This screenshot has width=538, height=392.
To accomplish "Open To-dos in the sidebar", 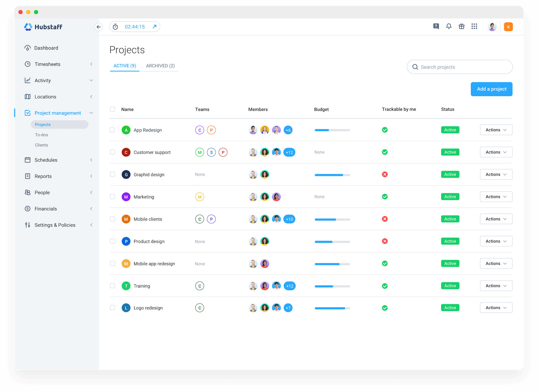I will 41,135.
